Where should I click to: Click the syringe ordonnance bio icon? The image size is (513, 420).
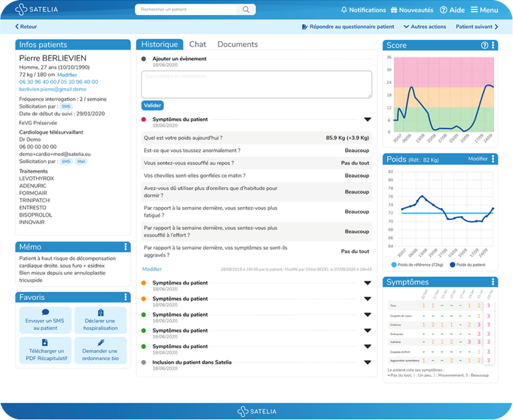101,342
